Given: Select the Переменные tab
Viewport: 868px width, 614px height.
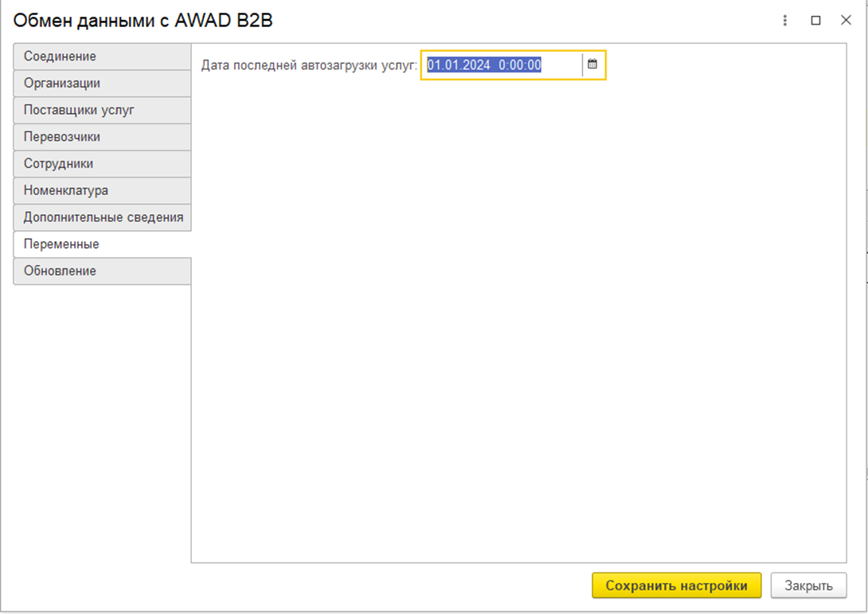Looking at the screenshot, I should coord(103,244).
